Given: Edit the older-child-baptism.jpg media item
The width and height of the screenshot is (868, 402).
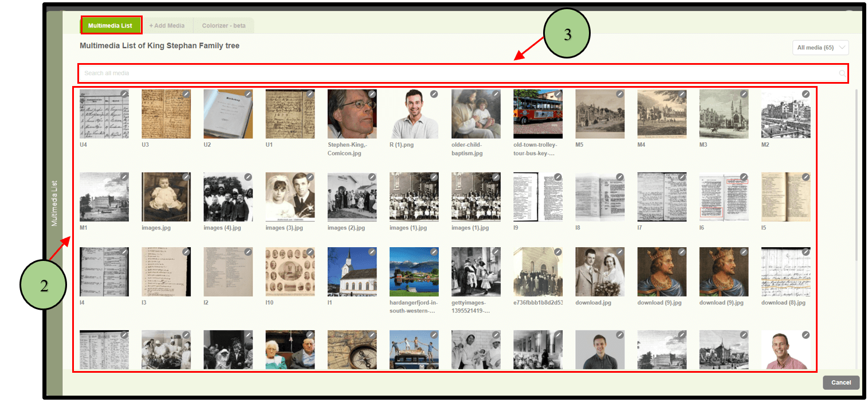Looking at the screenshot, I should [x=496, y=94].
